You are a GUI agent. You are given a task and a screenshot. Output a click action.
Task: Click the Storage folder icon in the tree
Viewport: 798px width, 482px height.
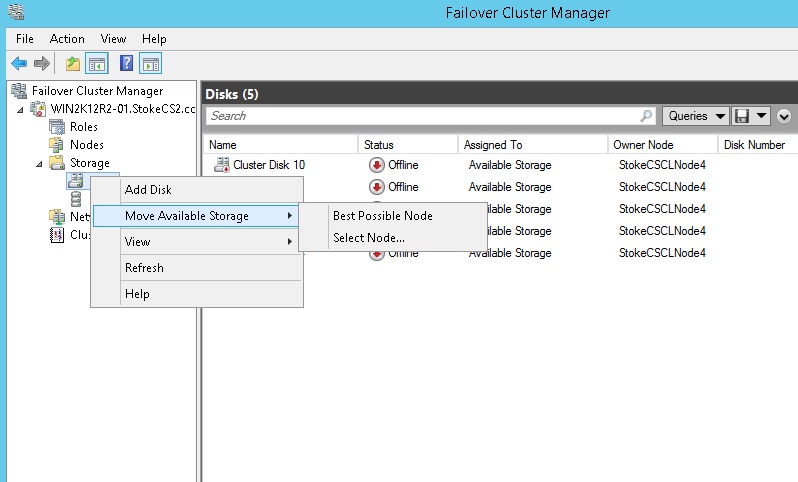coord(56,162)
